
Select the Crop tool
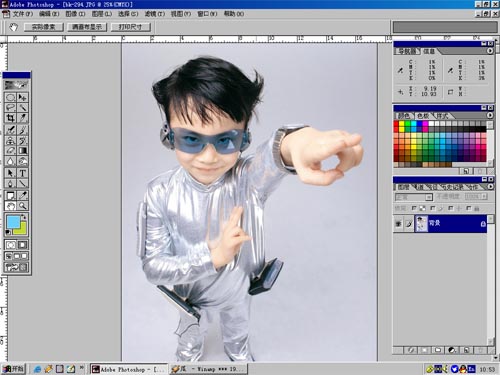[x=10, y=118]
